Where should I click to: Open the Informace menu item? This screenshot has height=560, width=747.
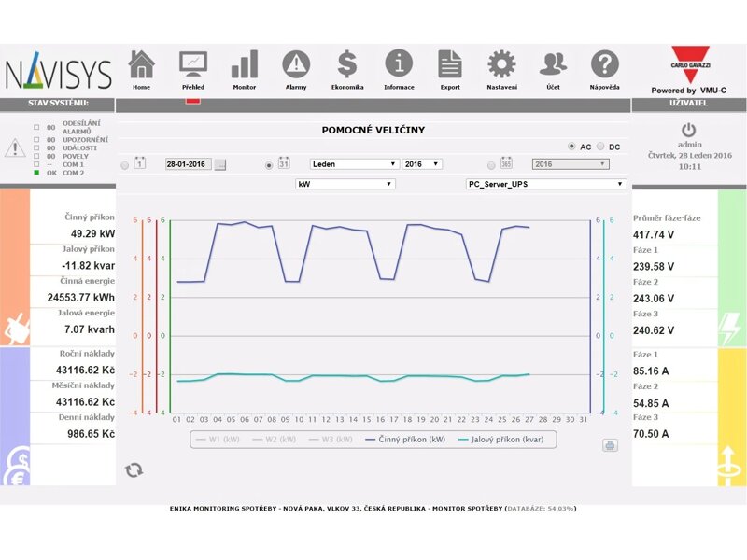tap(399, 67)
